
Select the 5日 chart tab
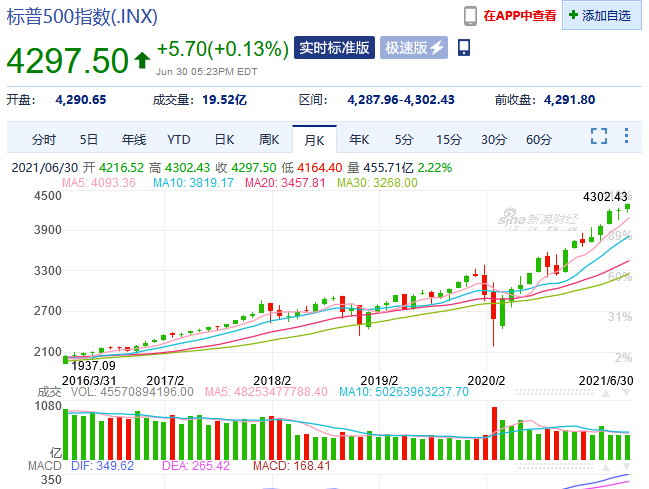pos(89,140)
